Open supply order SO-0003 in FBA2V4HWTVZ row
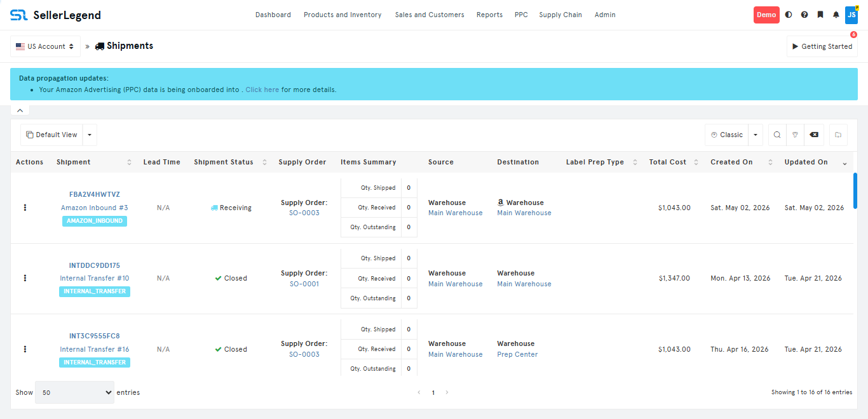The width and height of the screenshot is (868, 419). (304, 213)
